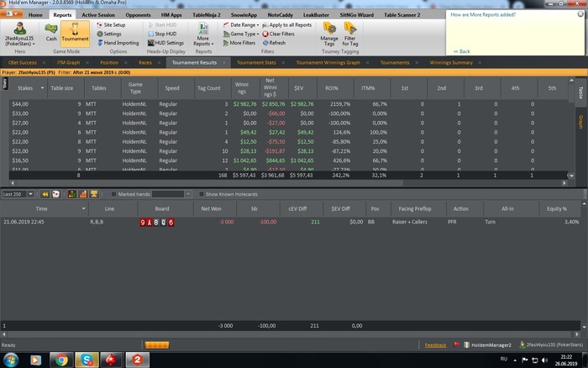
Task: Open the Last 250 hands dropdown
Action: pyautogui.click(x=30, y=194)
